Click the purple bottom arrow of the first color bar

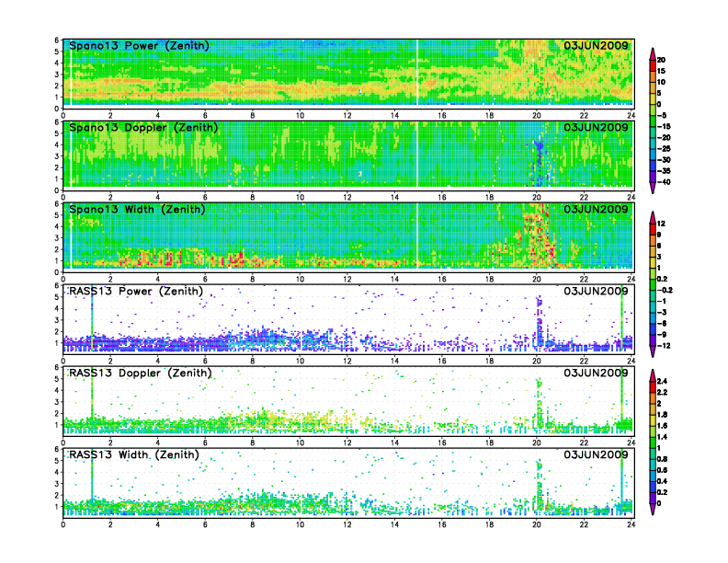(x=653, y=189)
